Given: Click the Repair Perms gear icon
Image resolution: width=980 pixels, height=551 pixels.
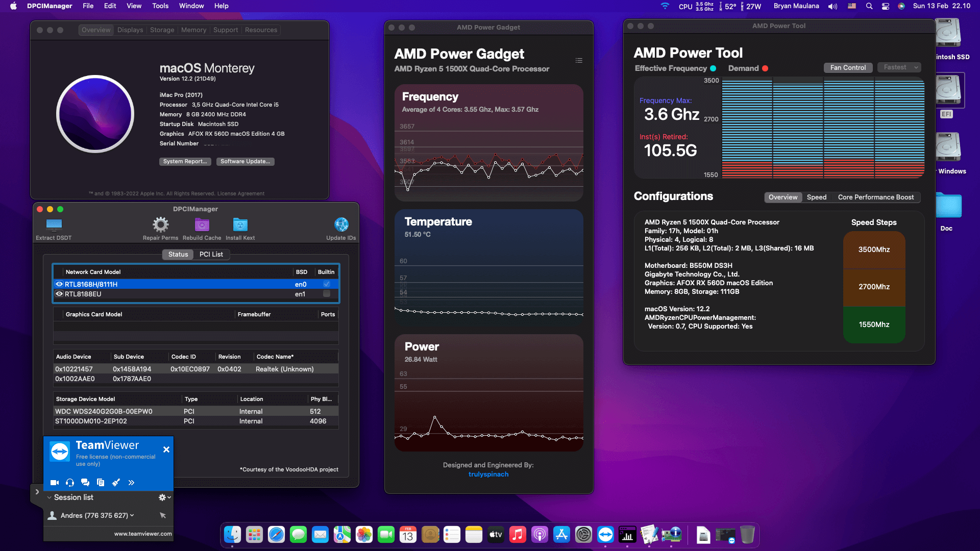Looking at the screenshot, I should 160,224.
